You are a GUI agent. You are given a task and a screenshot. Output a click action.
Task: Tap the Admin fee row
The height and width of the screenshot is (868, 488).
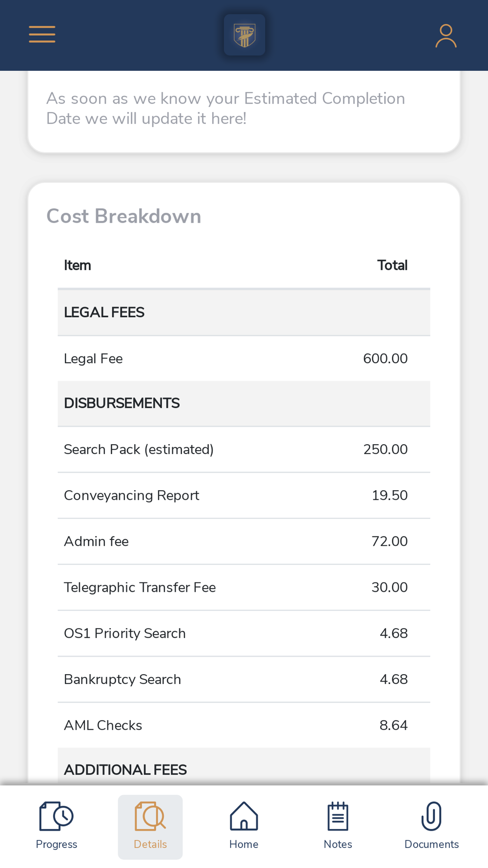point(244,541)
